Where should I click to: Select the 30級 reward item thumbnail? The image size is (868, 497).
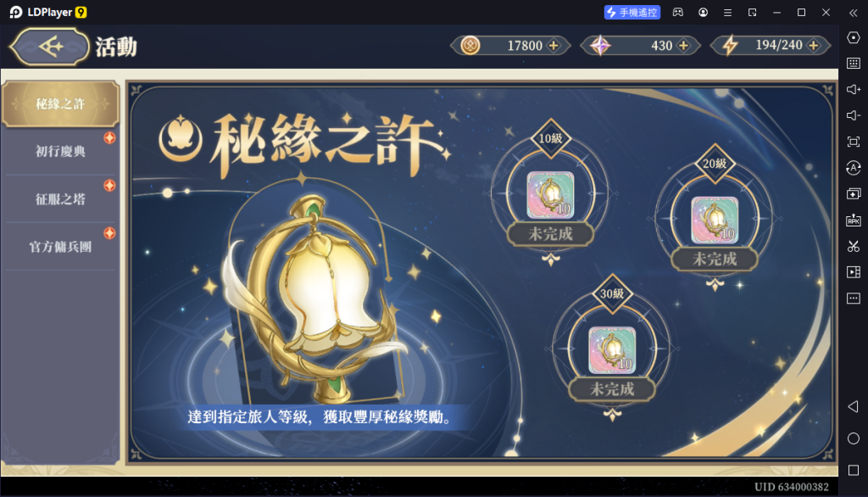point(612,350)
